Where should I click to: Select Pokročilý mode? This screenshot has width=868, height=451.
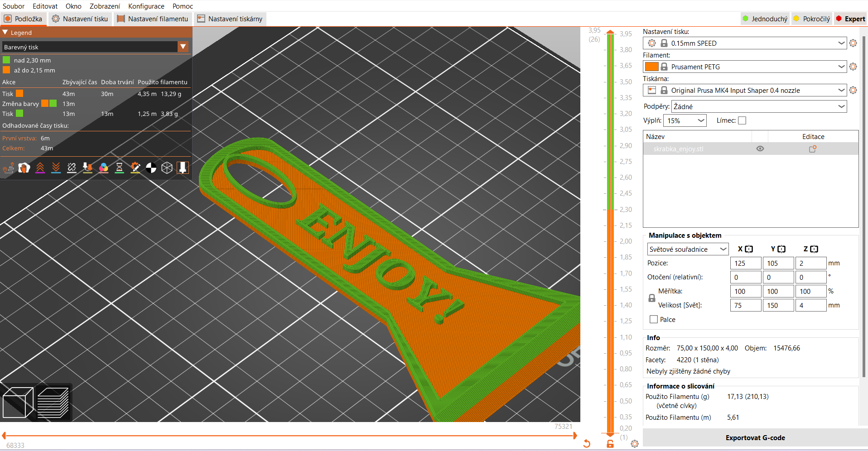pyautogui.click(x=812, y=19)
